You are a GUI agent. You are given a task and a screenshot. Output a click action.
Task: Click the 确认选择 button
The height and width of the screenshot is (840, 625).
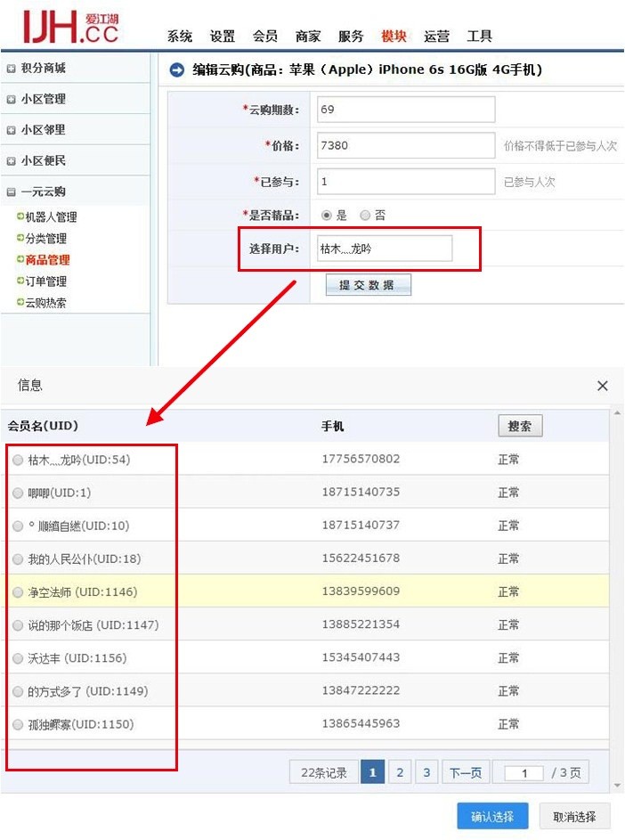point(492,817)
